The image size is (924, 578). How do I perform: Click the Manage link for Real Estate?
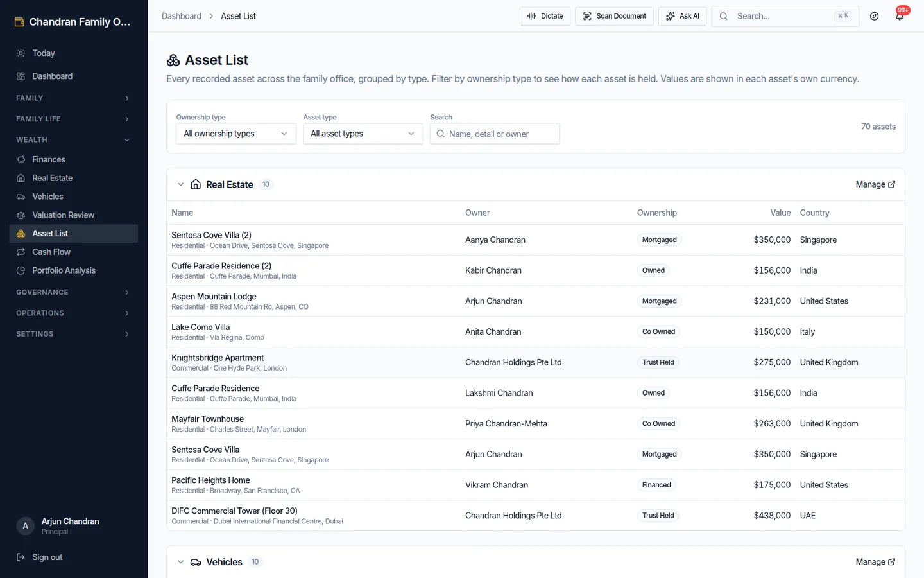(875, 184)
